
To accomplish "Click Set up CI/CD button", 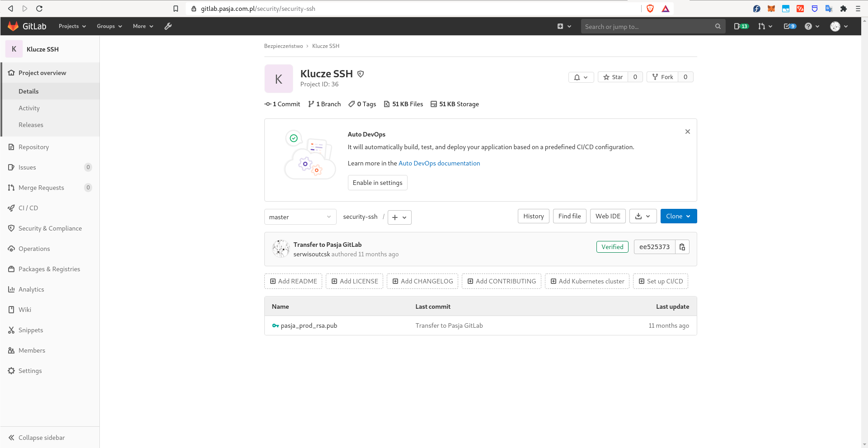I will pyautogui.click(x=660, y=281).
